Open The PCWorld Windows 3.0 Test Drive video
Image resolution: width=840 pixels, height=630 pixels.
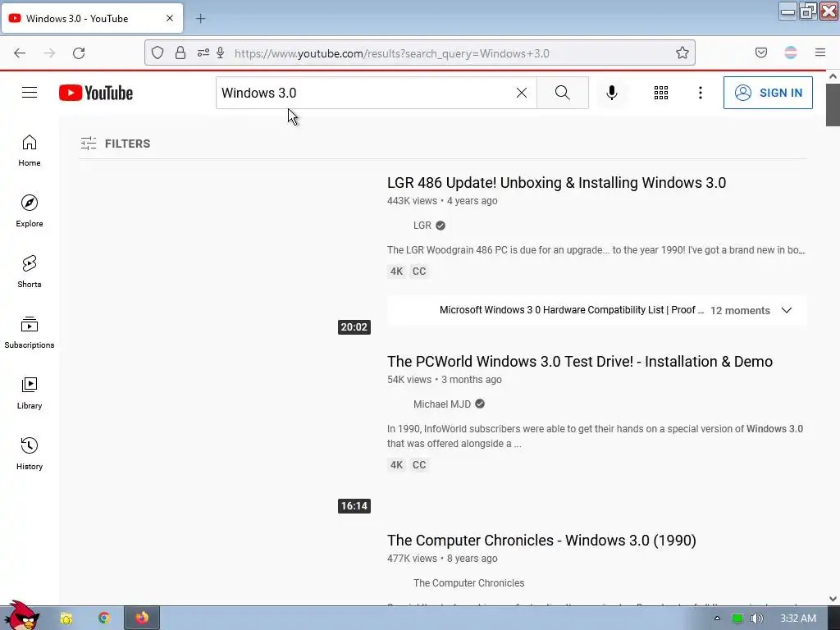pyautogui.click(x=580, y=362)
